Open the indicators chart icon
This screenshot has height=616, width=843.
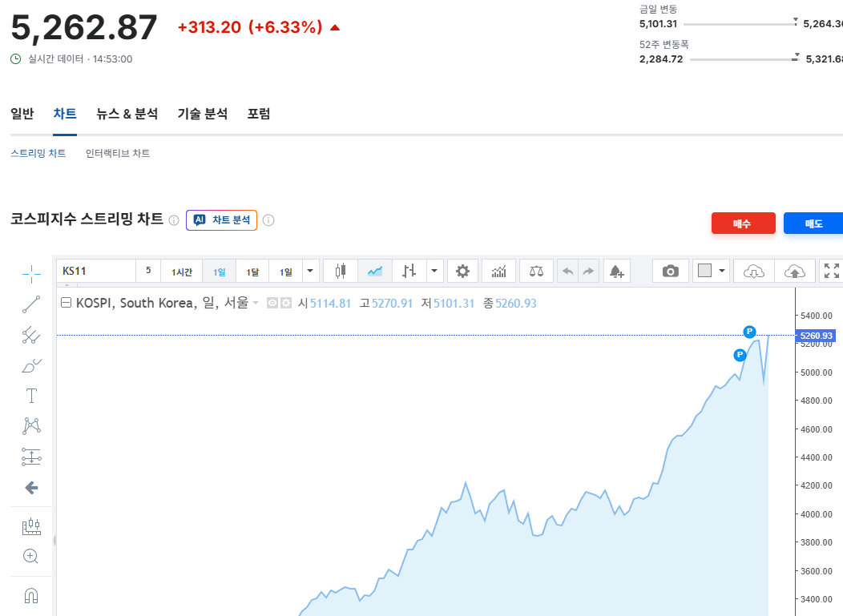point(498,272)
